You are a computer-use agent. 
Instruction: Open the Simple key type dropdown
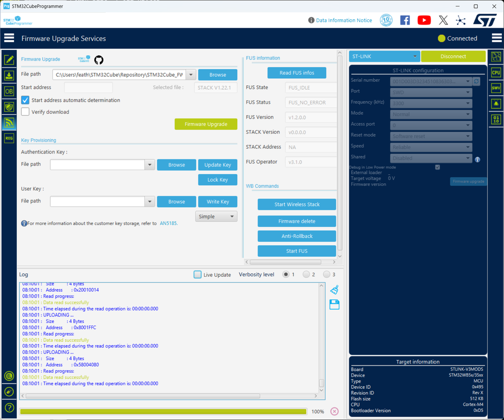point(216,217)
